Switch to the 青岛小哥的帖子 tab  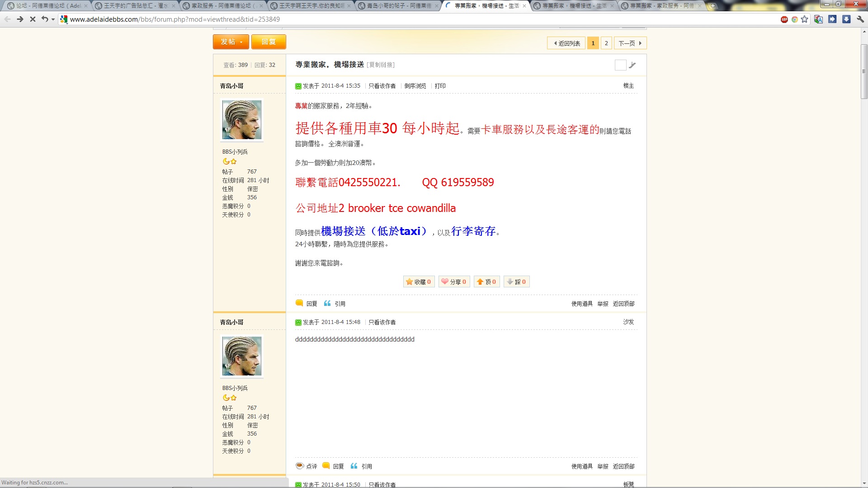coord(399,6)
